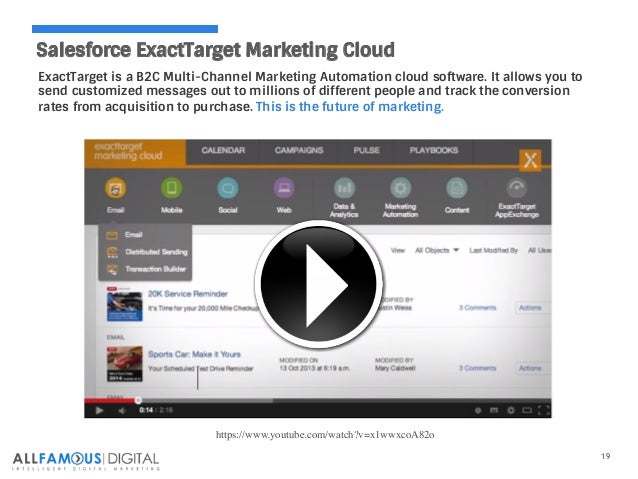638x479 pixels.
Task: Click the 0:14 video time display
Action: (146, 410)
